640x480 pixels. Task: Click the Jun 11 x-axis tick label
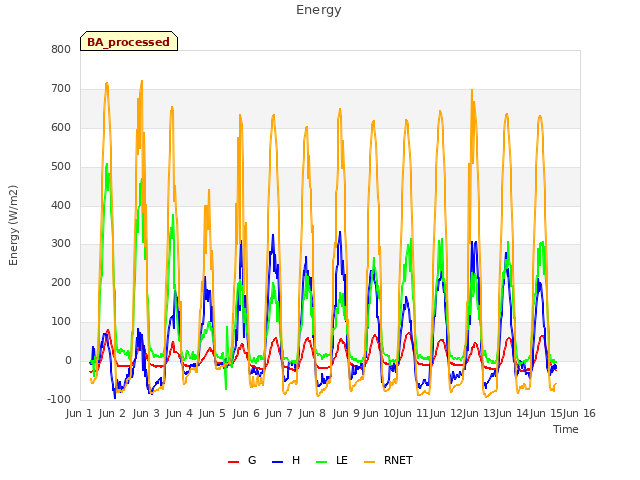tap(412, 413)
